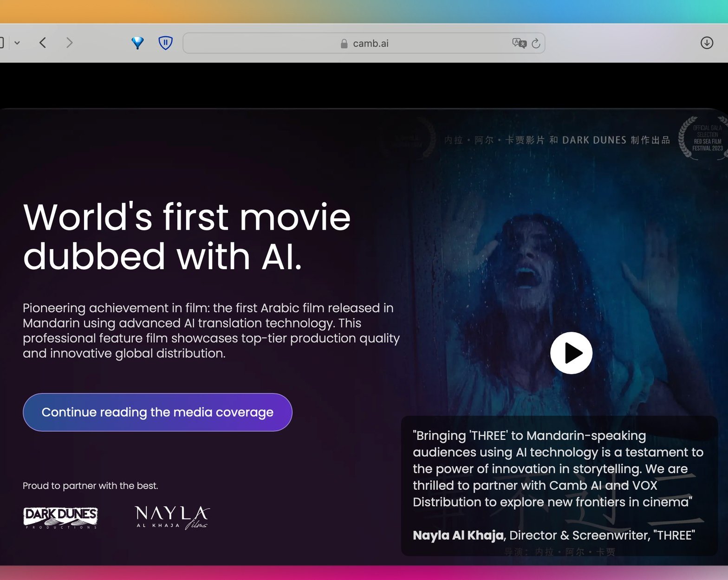Image resolution: width=728 pixels, height=580 pixels.
Task: Click the Proud to partner with the best text
Action: (x=91, y=486)
